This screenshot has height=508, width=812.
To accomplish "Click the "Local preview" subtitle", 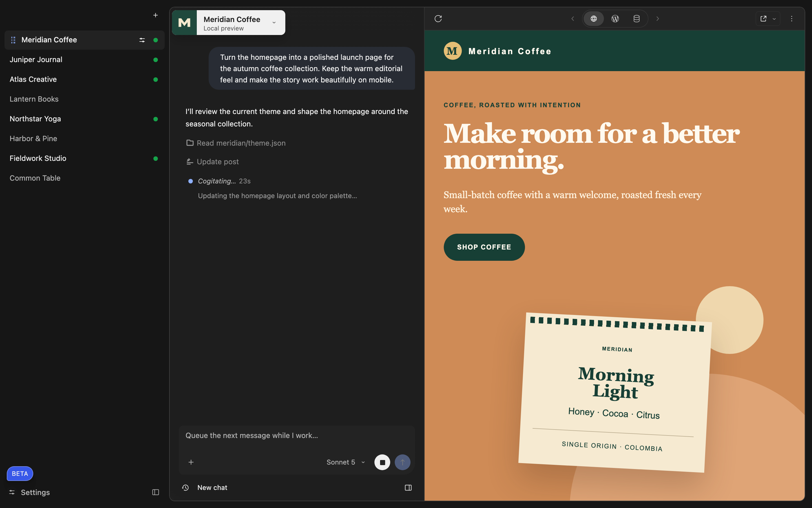I will pos(224,29).
